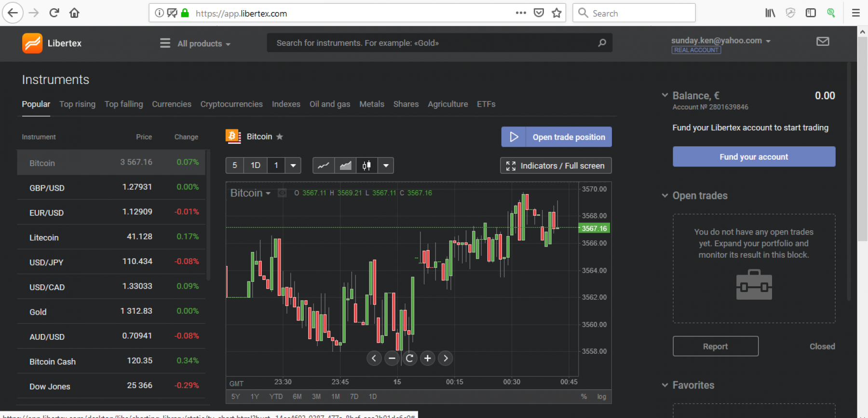Switch to Metals tab
Screen dimensions: 868x418
[372, 104]
